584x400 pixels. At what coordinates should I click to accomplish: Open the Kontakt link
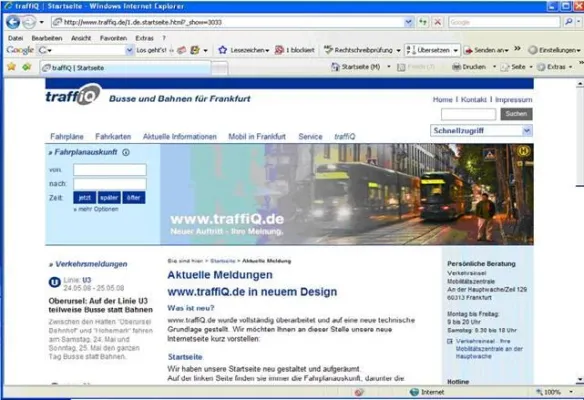[473, 99]
